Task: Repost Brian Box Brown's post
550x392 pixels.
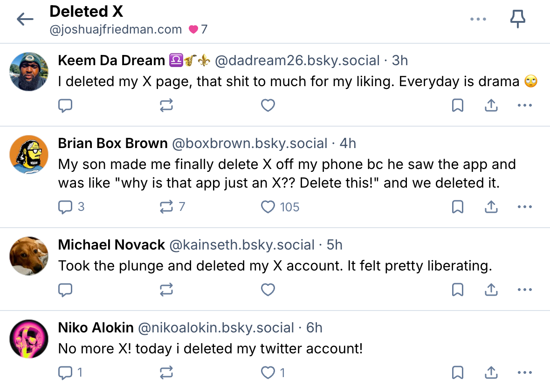Action: point(166,207)
